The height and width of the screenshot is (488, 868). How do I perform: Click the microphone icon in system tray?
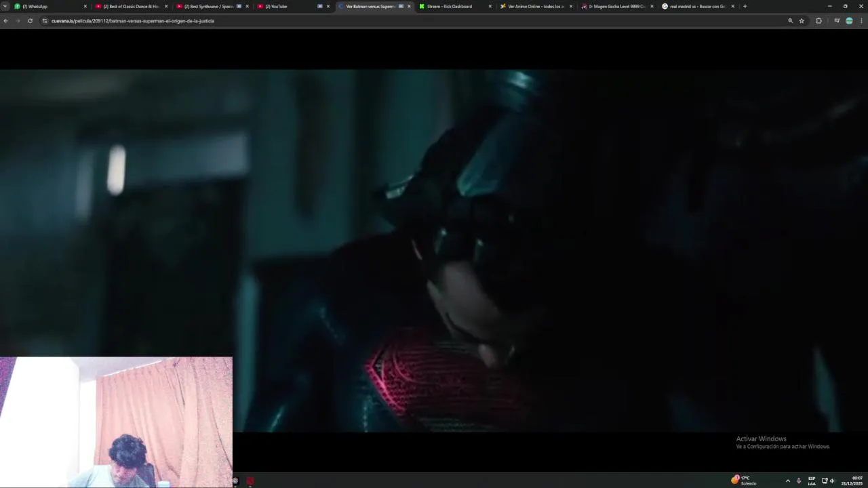point(799,481)
